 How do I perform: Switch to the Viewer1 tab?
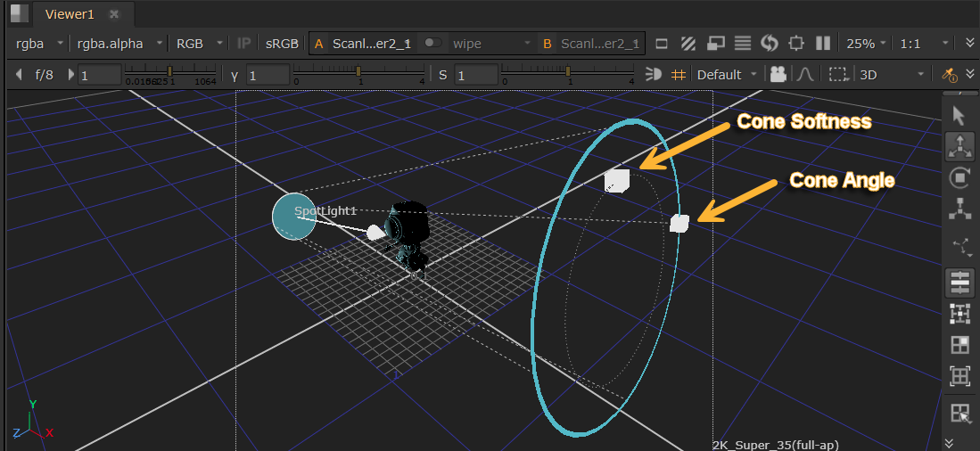click(x=69, y=14)
